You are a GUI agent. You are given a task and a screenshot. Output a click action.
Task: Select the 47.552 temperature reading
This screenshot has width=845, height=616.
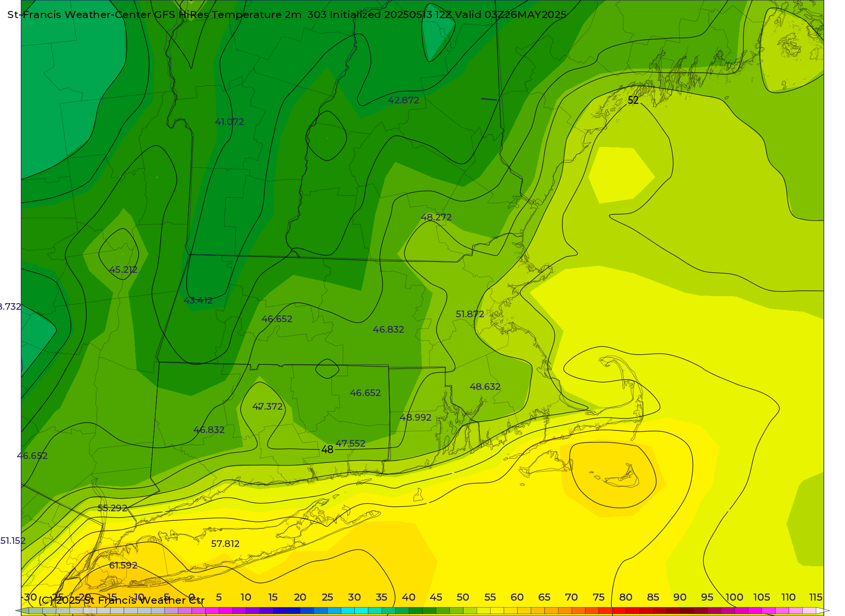click(x=350, y=444)
